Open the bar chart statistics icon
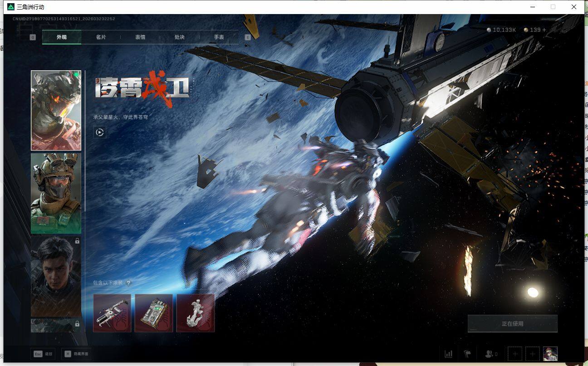This screenshot has width=588, height=366. coord(449,354)
